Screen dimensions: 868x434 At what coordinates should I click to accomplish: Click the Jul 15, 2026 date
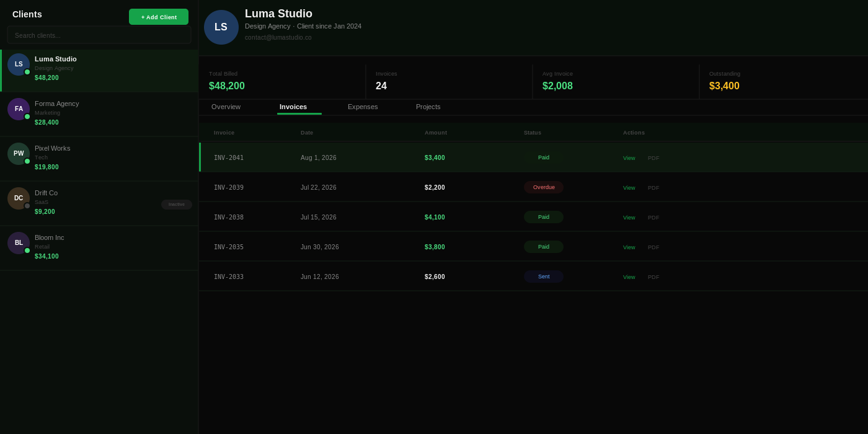click(319, 218)
